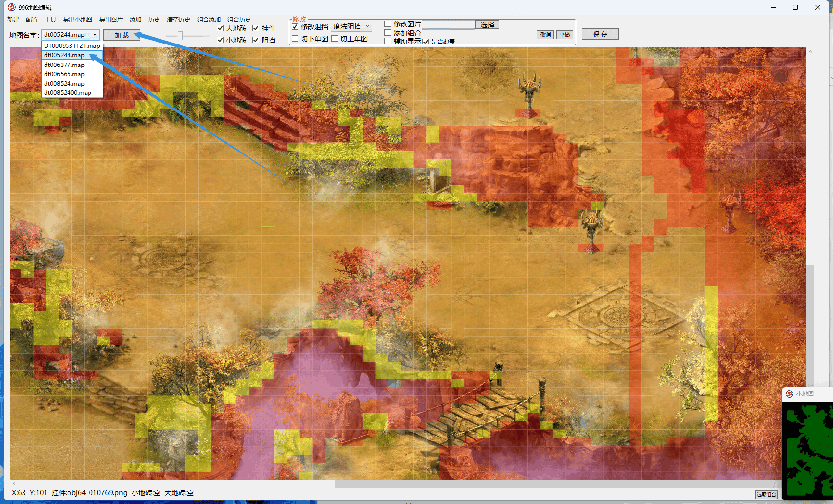The image size is (833, 504).
Task: Click the 撤销 undo button
Action: (x=545, y=35)
